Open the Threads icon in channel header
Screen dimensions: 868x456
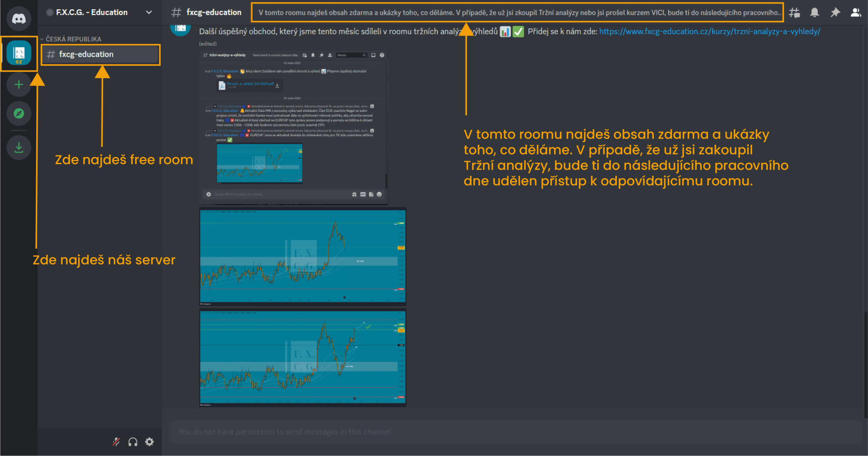(794, 13)
